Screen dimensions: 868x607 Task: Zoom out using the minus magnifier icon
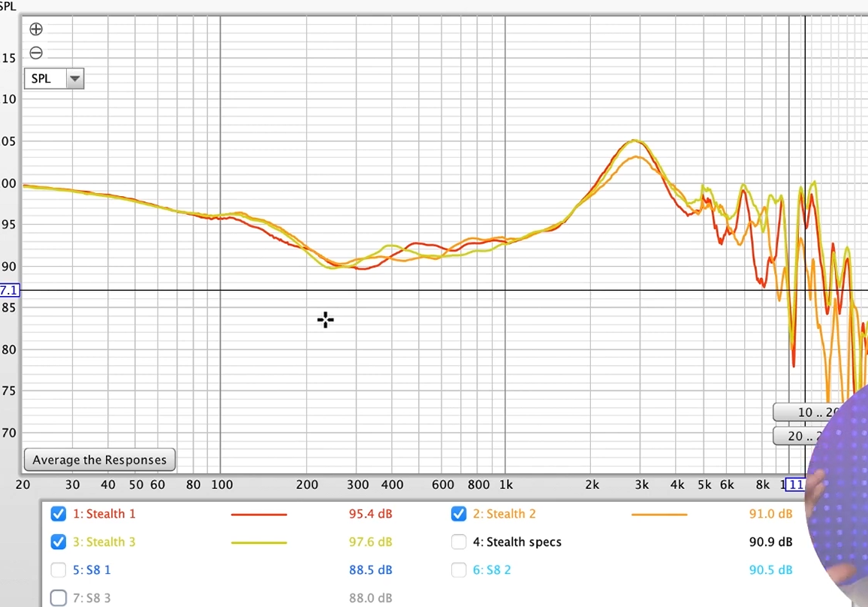pyautogui.click(x=36, y=53)
